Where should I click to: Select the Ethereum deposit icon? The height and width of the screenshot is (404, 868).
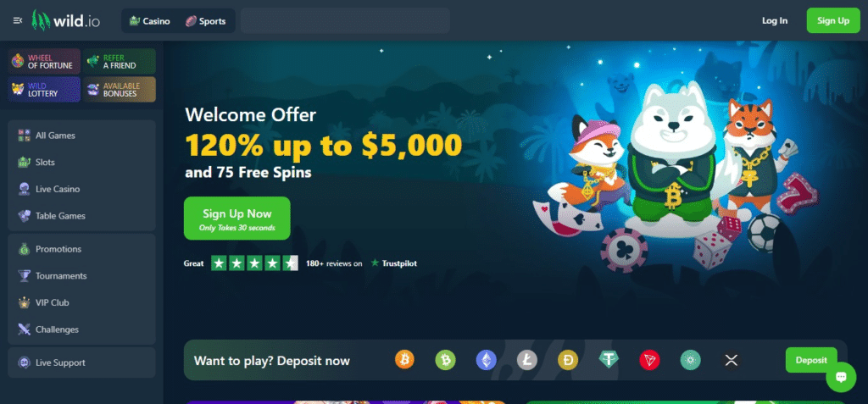tap(486, 360)
